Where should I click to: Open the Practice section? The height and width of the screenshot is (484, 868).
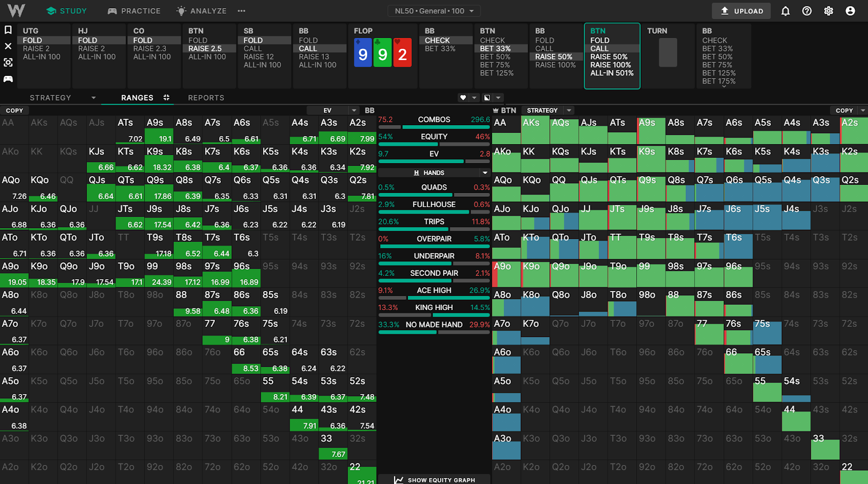pos(134,11)
